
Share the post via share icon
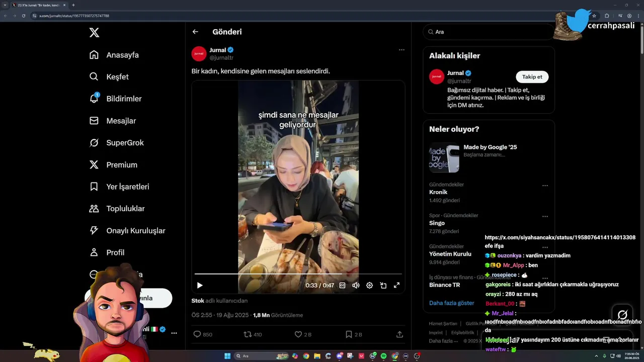point(399,334)
